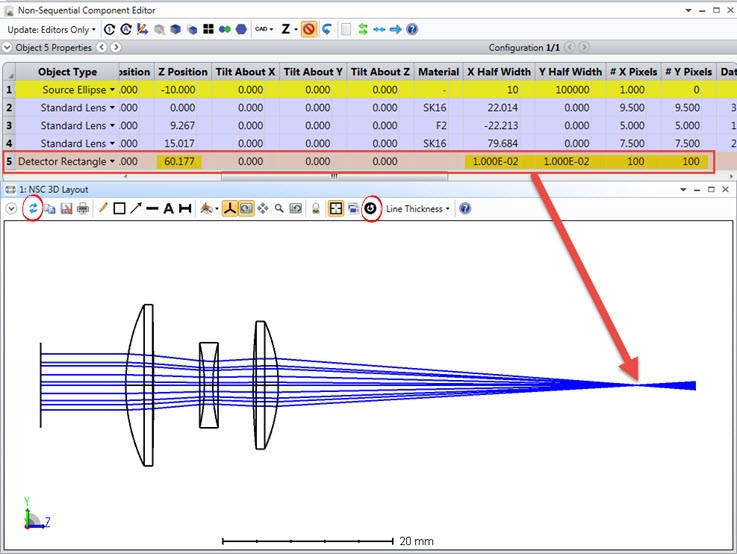Click the green swap arrows icon
This screenshot has width=737, height=554.
pyautogui.click(x=363, y=30)
